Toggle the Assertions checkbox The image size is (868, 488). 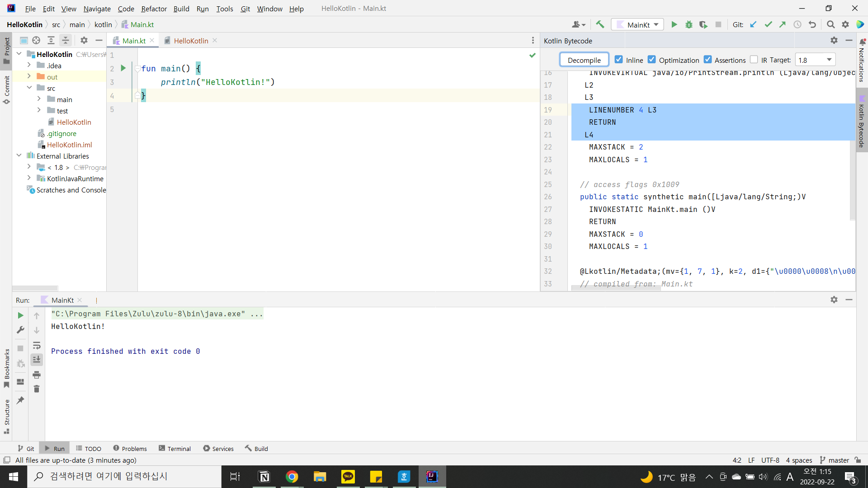click(x=708, y=60)
